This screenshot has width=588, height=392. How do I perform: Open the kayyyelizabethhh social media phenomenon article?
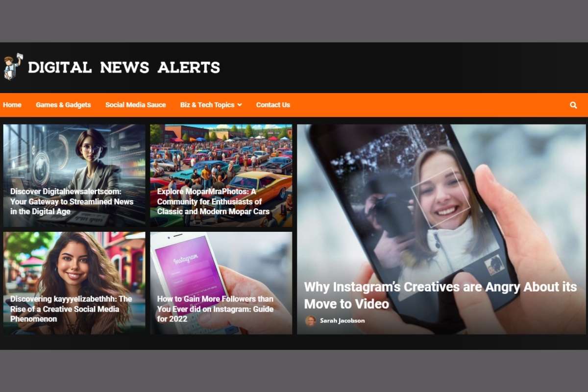point(72,309)
